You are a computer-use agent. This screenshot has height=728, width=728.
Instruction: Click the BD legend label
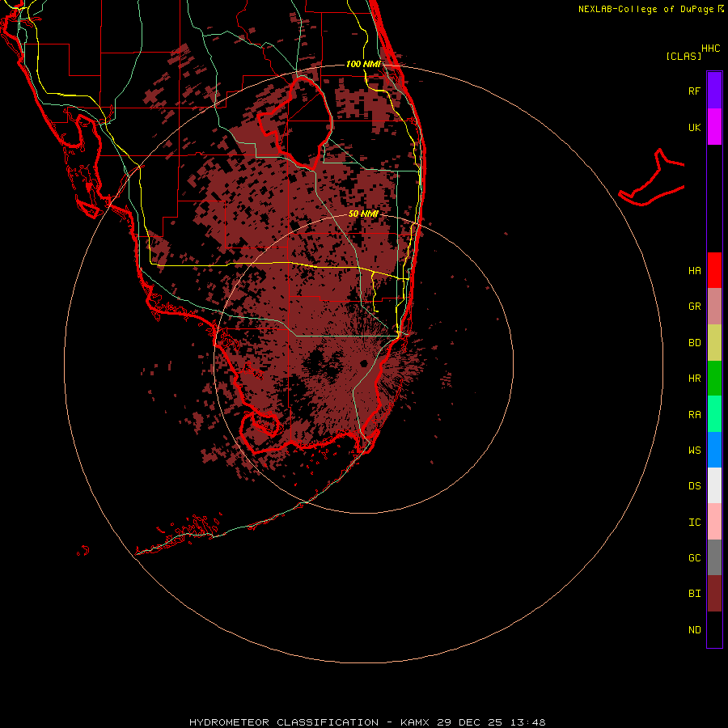(694, 343)
